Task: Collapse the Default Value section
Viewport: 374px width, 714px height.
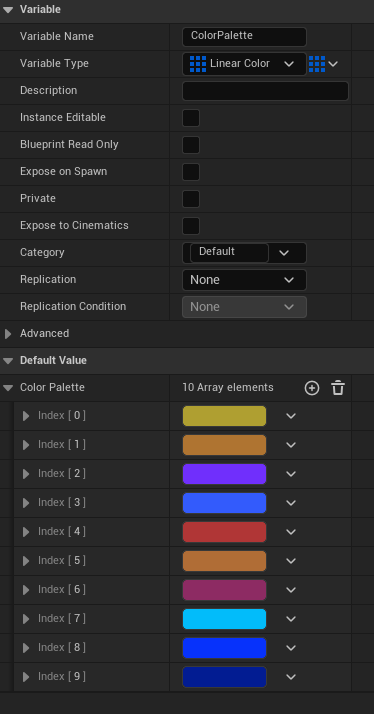Action: 8,361
